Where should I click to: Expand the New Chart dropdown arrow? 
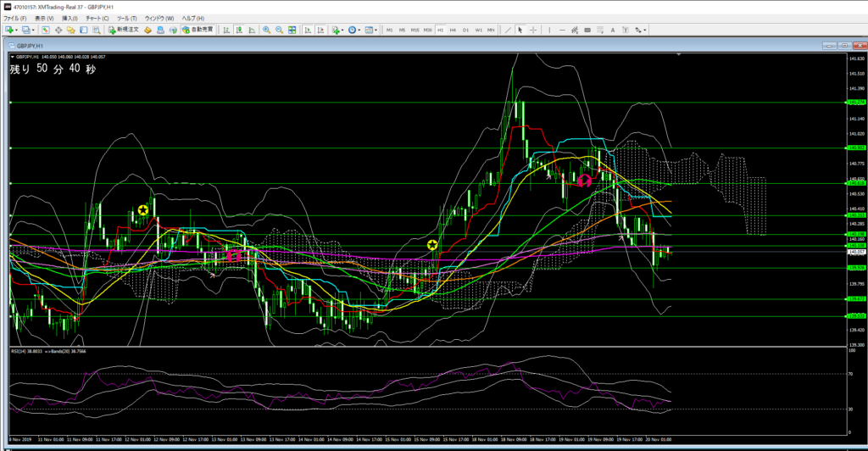(17, 30)
